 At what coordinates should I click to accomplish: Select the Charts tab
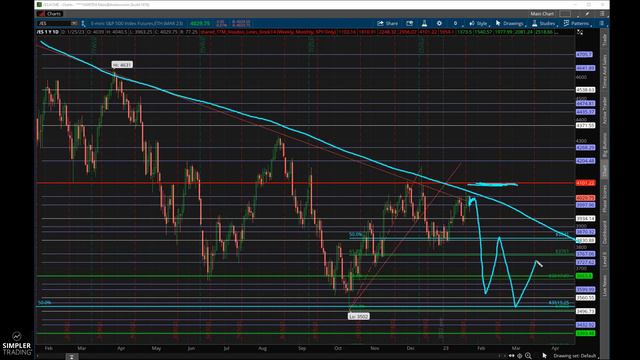tap(50, 13)
